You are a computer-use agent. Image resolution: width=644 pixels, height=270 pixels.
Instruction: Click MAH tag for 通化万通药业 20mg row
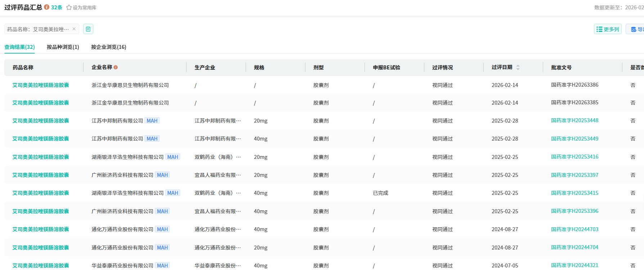(x=162, y=248)
